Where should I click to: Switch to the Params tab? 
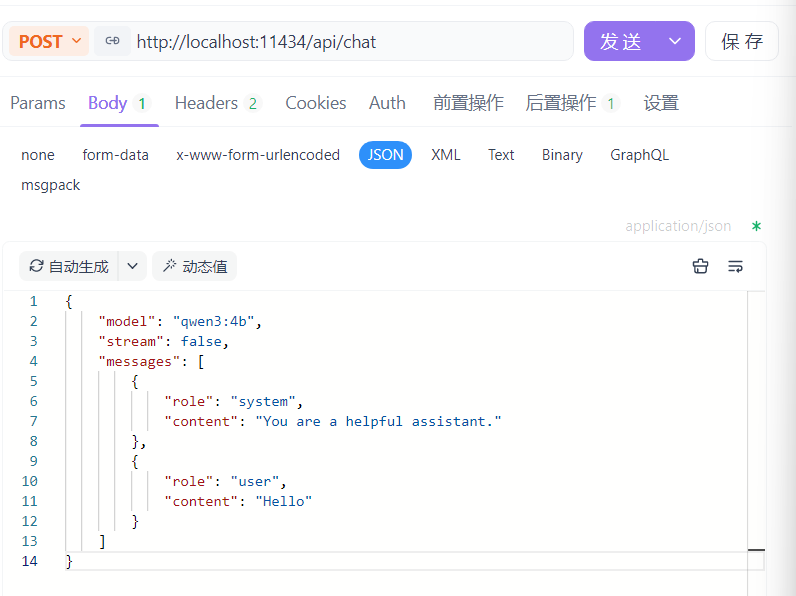click(x=38, y=103)
